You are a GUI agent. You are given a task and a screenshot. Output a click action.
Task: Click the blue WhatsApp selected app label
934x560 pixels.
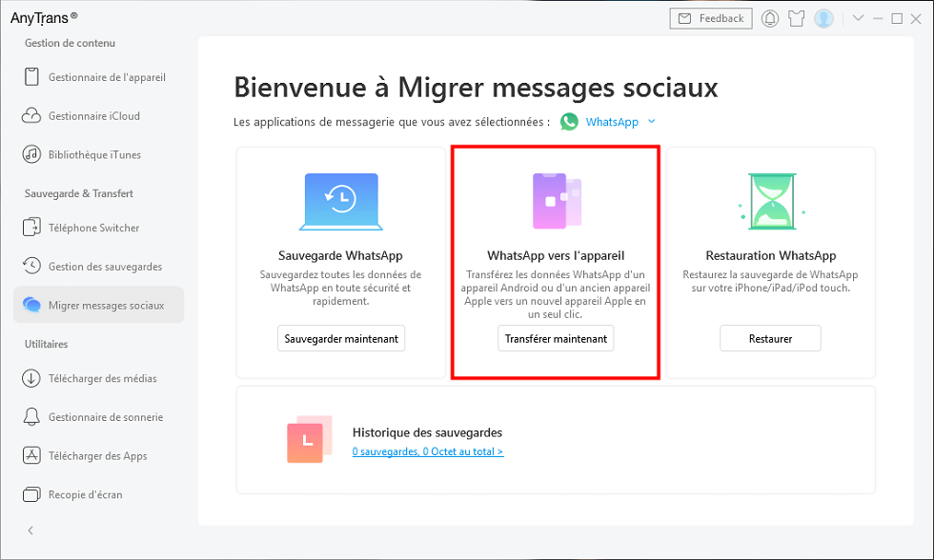click(612, 121)
